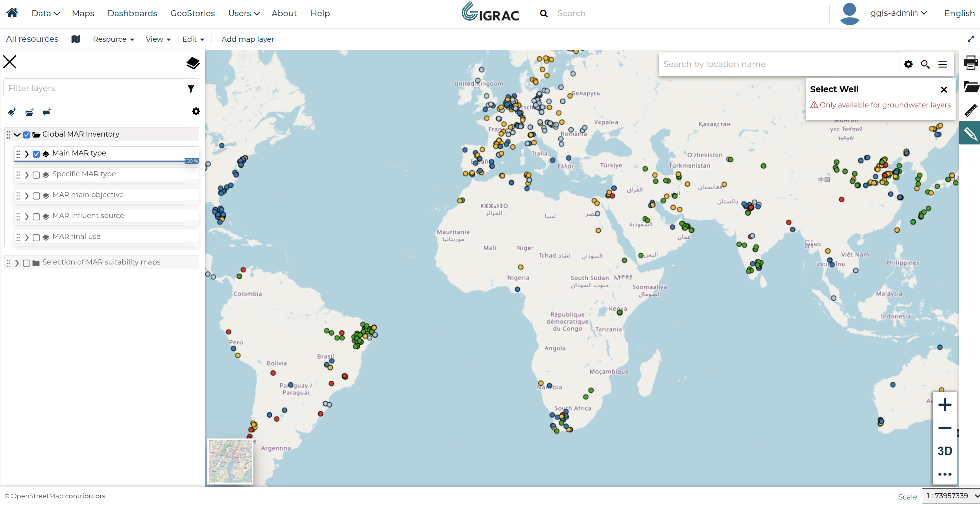The width and height of the screenshot is (980, 505).
Task: Click the fullscreen expand icon
Action: click(971, 39)
